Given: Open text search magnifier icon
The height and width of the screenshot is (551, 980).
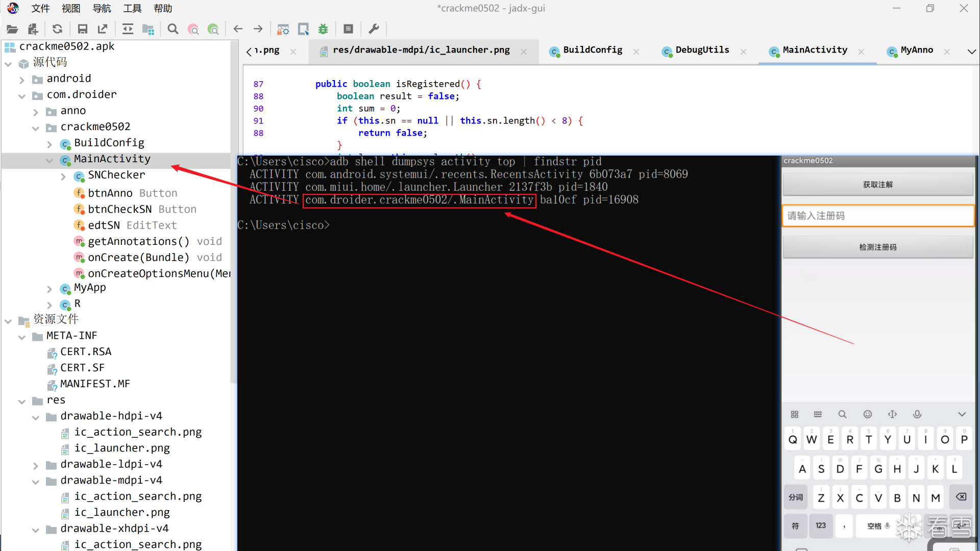Looking at the screenshot, I should point(173,29).
